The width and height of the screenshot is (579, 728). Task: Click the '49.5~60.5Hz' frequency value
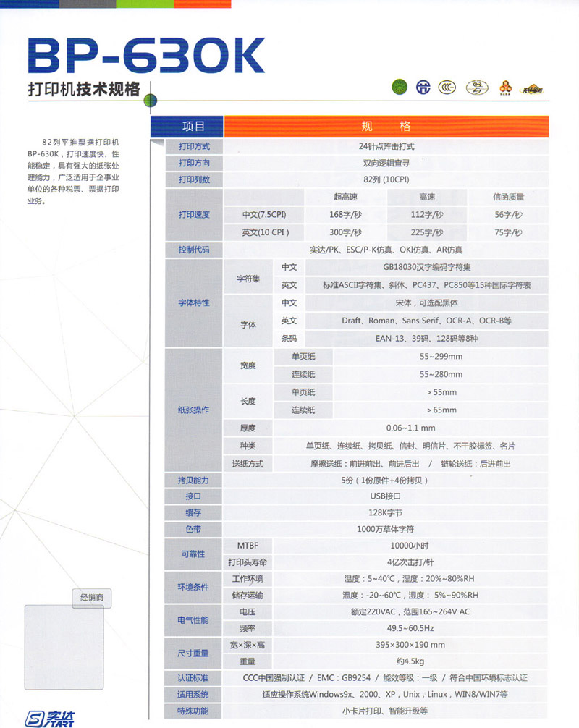(x=410, y=628)
